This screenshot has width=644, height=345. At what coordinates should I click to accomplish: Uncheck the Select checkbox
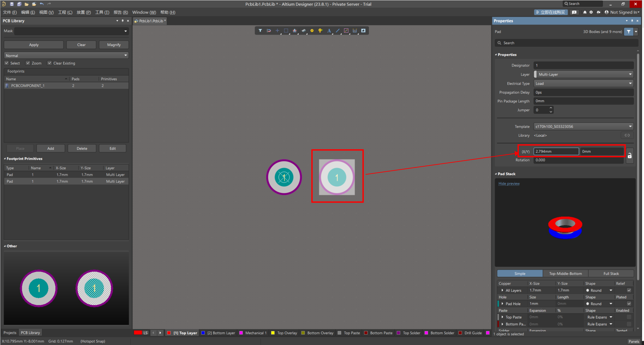pyautogui.click(x=7, y=63)
